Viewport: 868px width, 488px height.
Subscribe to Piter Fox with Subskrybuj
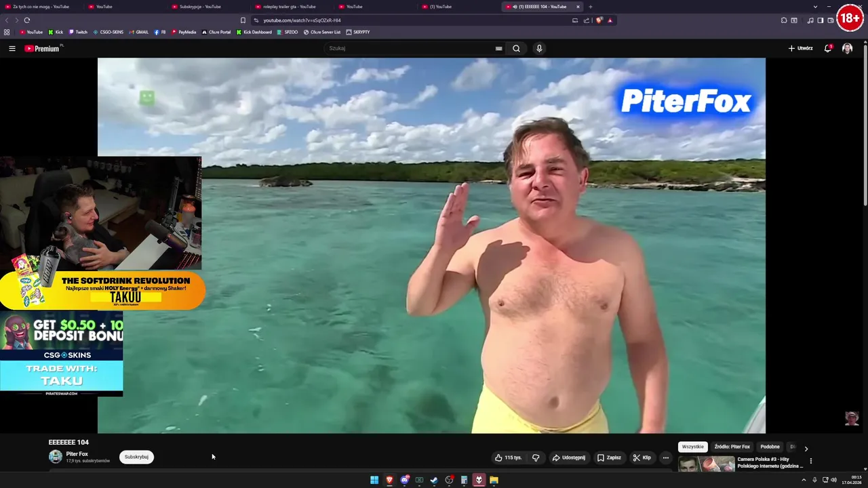tap(136, 457)
